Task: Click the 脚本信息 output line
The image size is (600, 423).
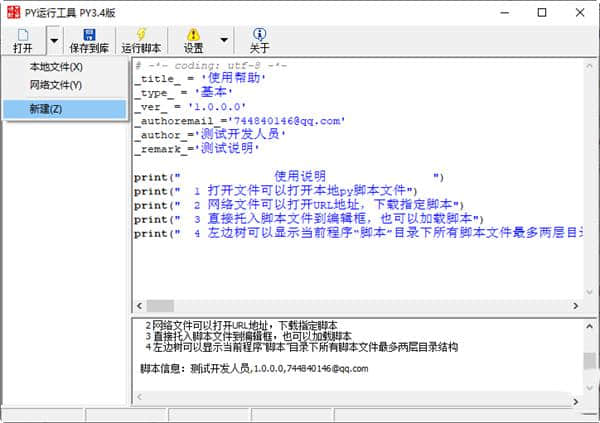Action: [x=254, y=369]
